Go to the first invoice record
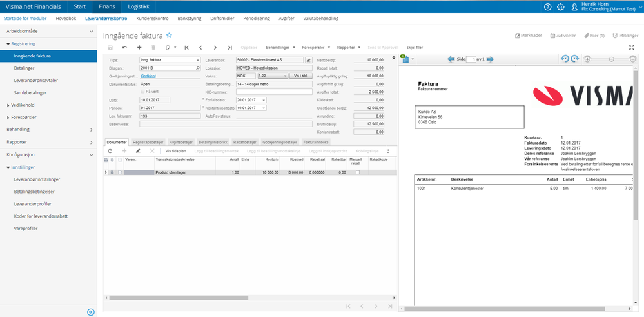The height and width of the screenshot is (317, 644). 186,48
